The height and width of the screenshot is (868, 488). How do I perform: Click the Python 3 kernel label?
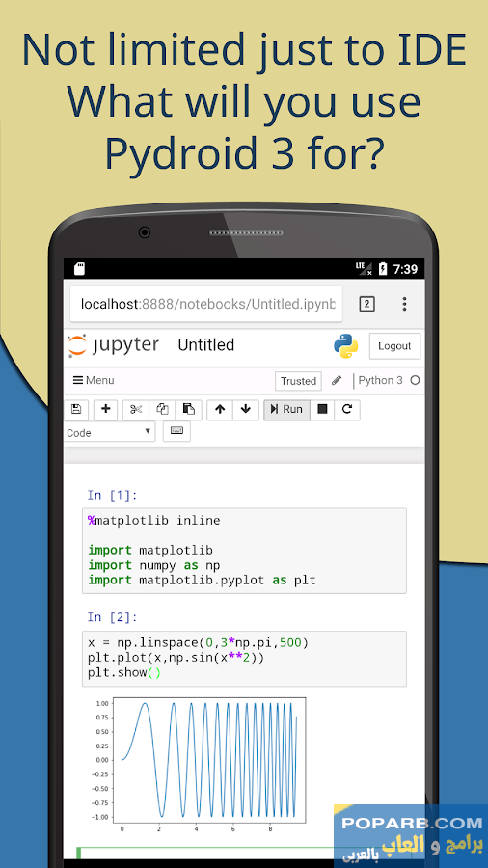pos(381,380)
